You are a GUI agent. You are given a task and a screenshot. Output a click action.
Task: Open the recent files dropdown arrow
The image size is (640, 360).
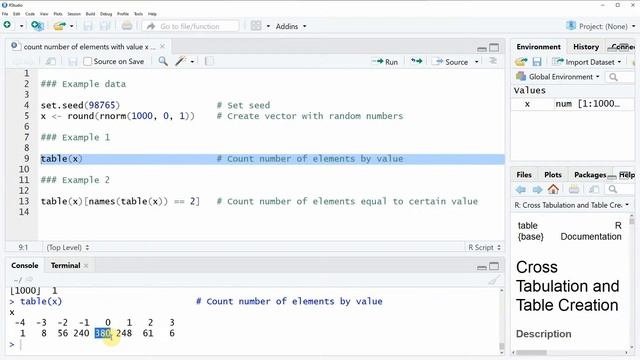click(71, 26)
